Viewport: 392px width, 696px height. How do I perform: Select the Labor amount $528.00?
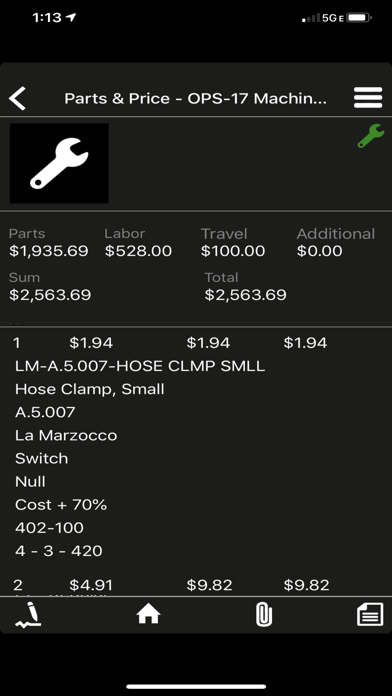[x=138, y=251]
